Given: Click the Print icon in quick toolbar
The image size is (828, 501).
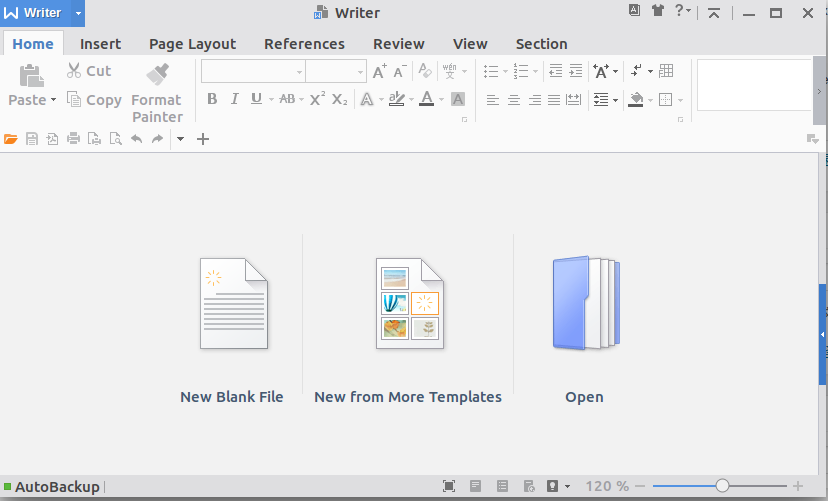Looking at the screenshot, I should [73, 139].
